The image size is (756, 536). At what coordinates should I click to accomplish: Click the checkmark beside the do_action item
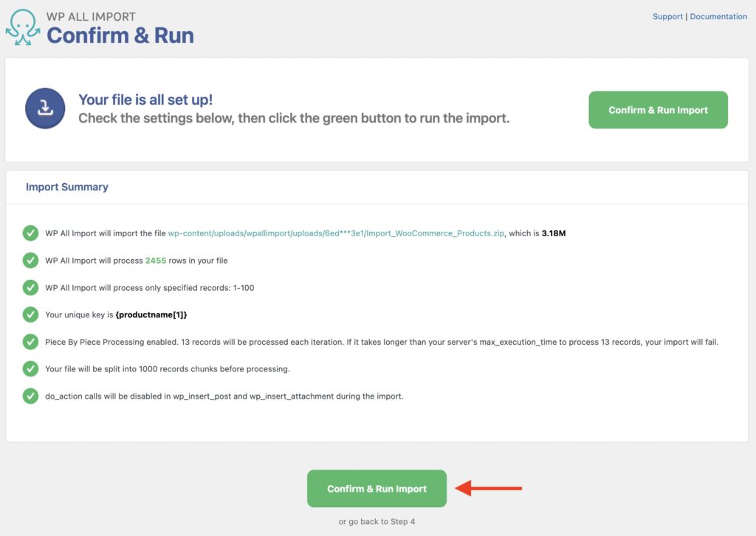[x=30, y=395]
